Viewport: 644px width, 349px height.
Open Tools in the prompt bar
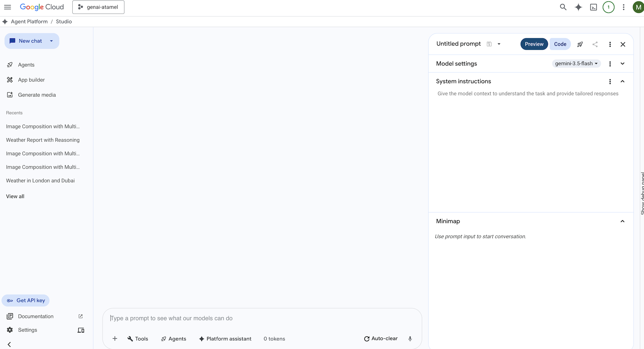click(138, 338)
